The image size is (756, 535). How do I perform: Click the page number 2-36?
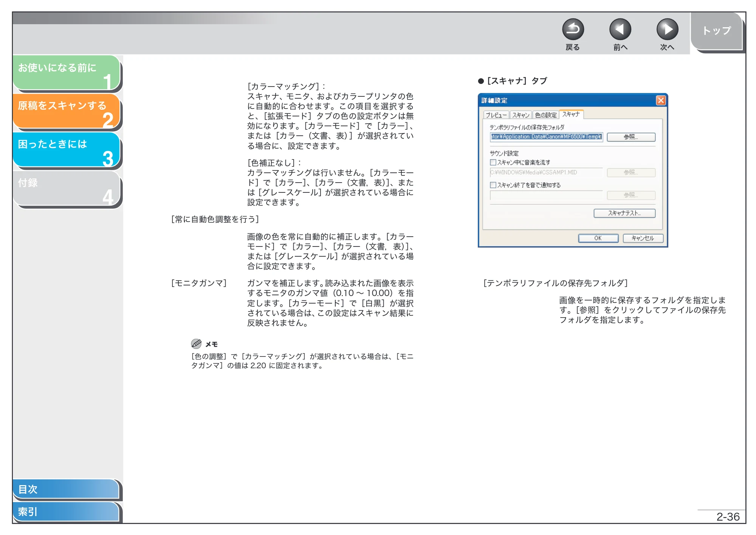[728, 516]
